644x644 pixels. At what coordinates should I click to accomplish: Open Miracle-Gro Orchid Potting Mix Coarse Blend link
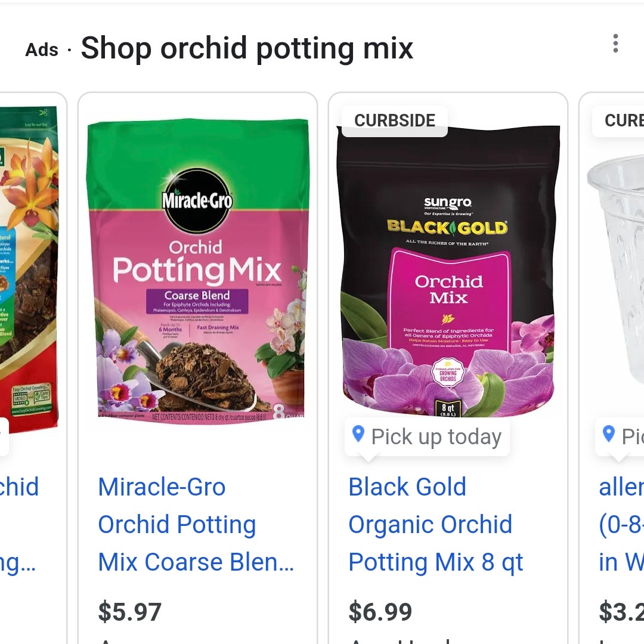pyautogui.click(x=196, y=525)
